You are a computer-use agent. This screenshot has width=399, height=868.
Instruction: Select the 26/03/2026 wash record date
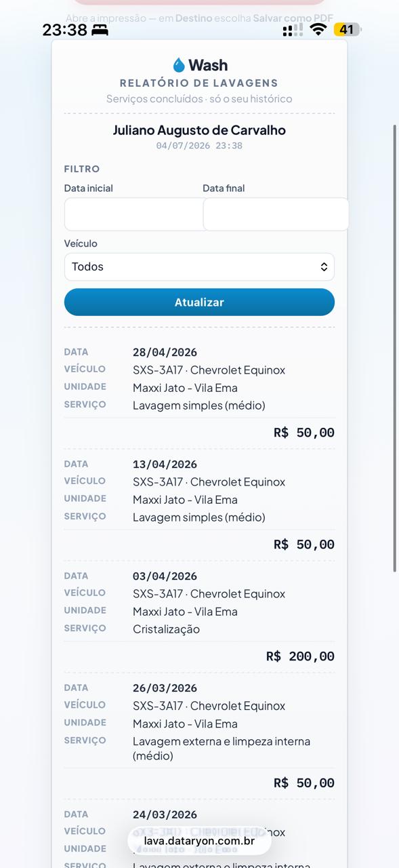(x=165, y=688)
